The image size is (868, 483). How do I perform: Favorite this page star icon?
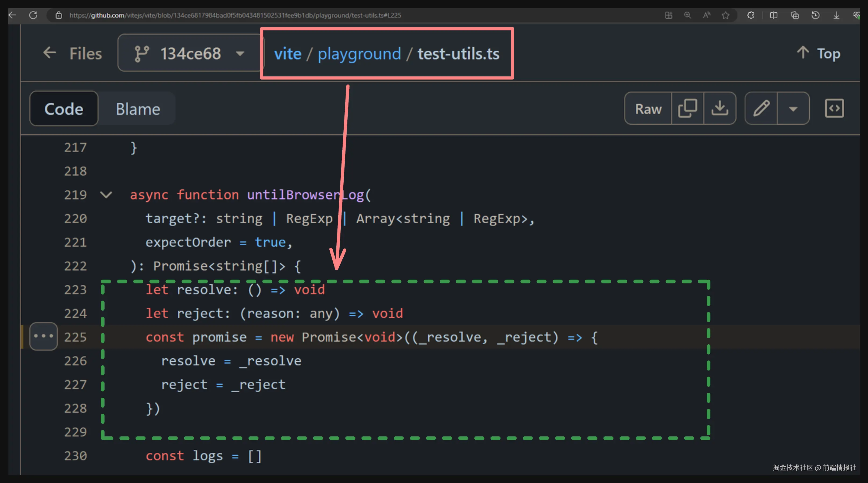(x=725, y=15)
